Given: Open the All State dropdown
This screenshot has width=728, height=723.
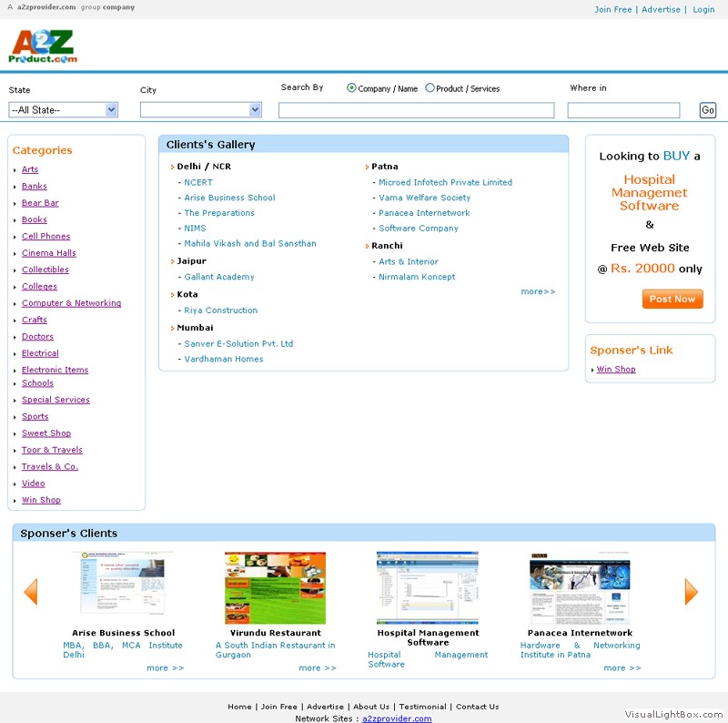Looking at the screenshot, I should pyautogui.click(x=63, y=110).
